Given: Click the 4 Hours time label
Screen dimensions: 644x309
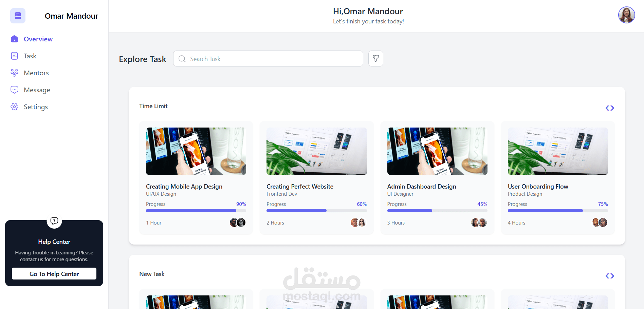Looking at the screenshot, I should (516, 223).
